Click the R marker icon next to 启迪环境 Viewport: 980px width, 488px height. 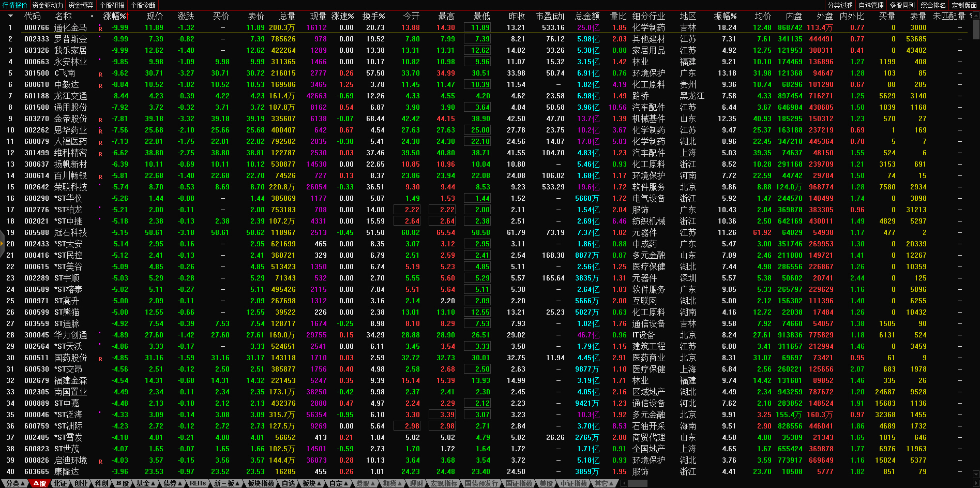tap(100, 461)
